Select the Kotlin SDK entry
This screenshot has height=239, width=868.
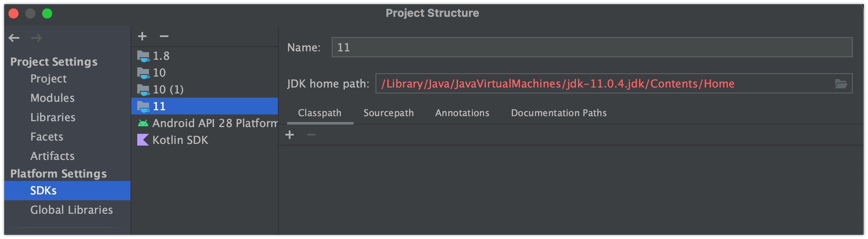180,140
